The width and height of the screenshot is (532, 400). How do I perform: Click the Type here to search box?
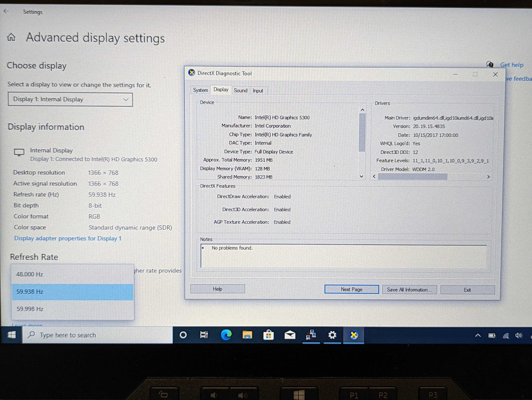(x=98, y=335)
